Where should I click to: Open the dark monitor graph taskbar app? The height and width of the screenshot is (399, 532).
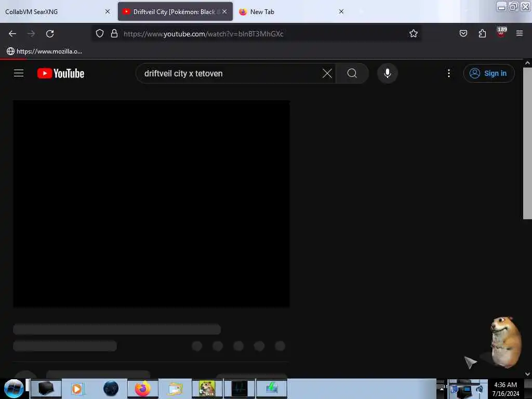(240, 389)
